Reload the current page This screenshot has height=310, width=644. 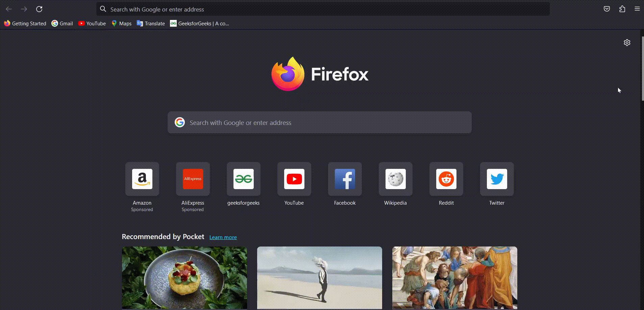click(39, 9)
